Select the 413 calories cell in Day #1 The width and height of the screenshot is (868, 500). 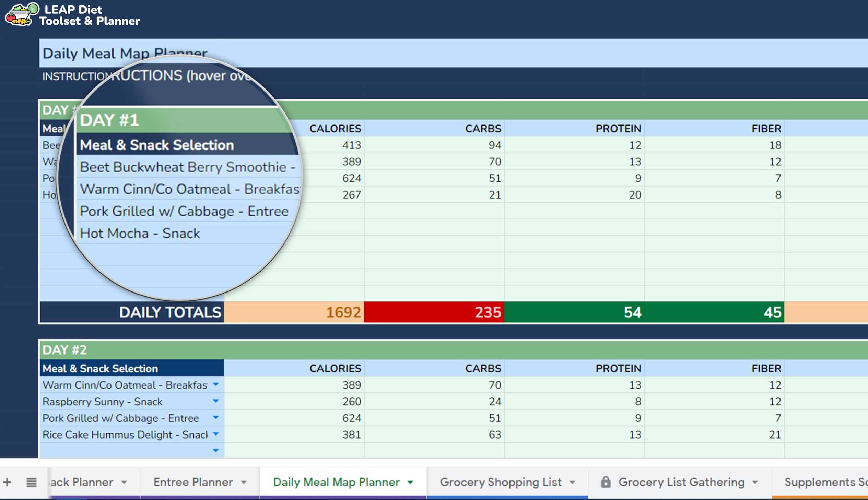[x=294, y=145]
